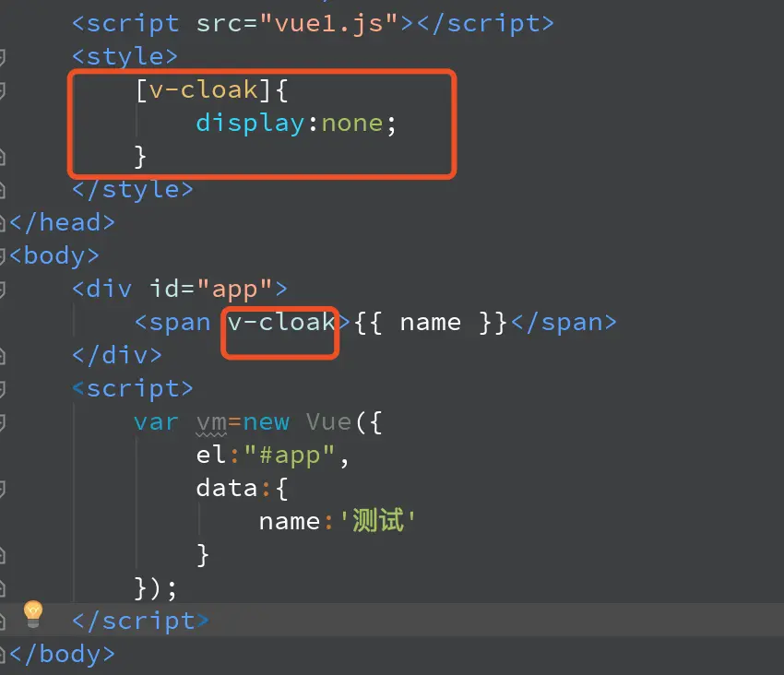
Task: Click the none value after display
Action: coord(352,124)
